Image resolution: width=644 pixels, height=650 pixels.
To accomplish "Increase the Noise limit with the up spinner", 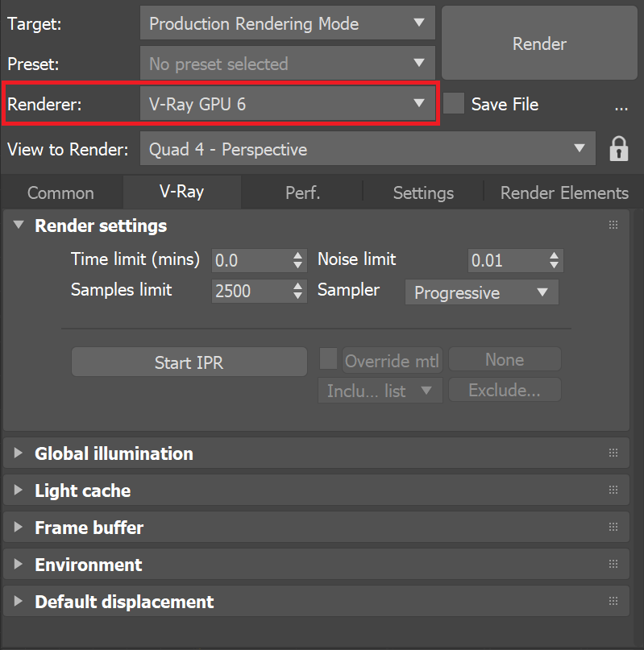I will pyautogui.click(x=554, y=255).
